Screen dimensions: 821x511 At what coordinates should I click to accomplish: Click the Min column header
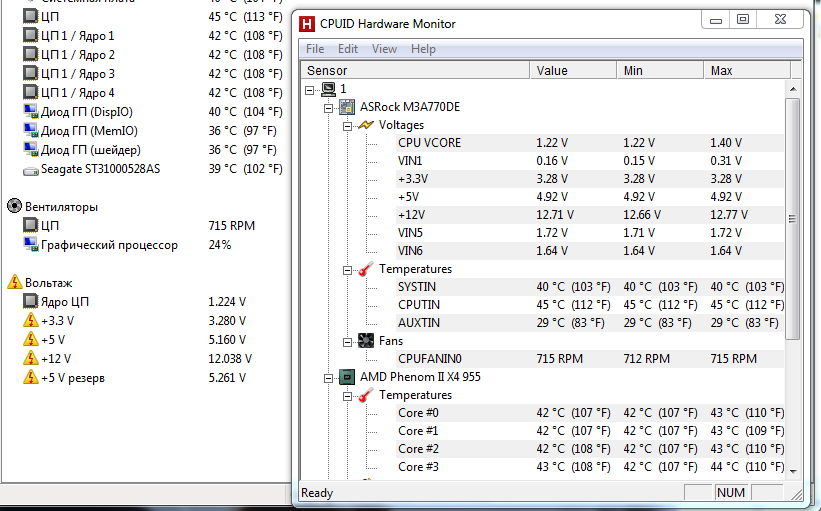[x=660, y=70]
